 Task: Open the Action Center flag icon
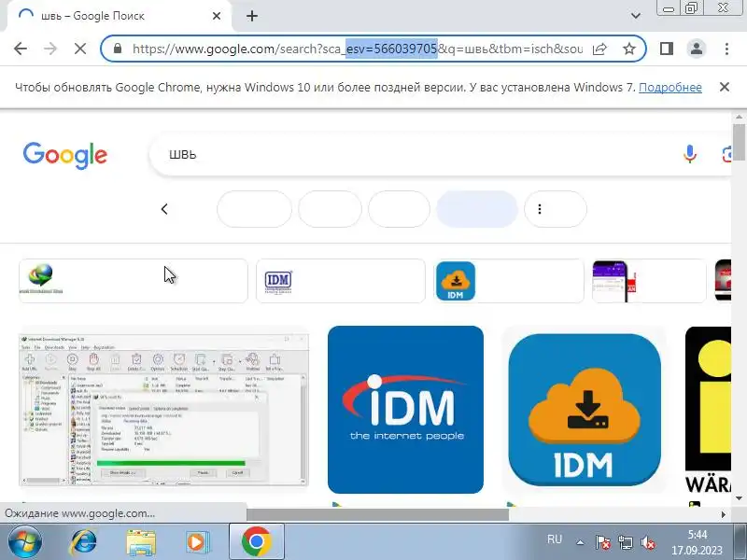pos(603,542)
